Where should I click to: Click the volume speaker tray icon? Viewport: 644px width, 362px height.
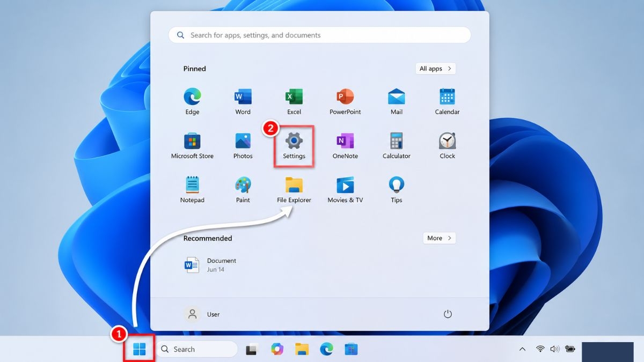554,349
